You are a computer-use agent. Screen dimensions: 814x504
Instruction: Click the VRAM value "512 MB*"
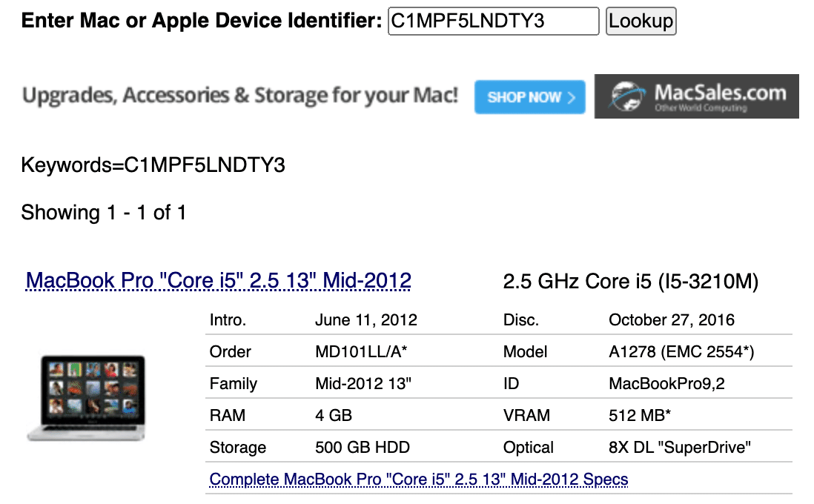click(x=640, y=415)
